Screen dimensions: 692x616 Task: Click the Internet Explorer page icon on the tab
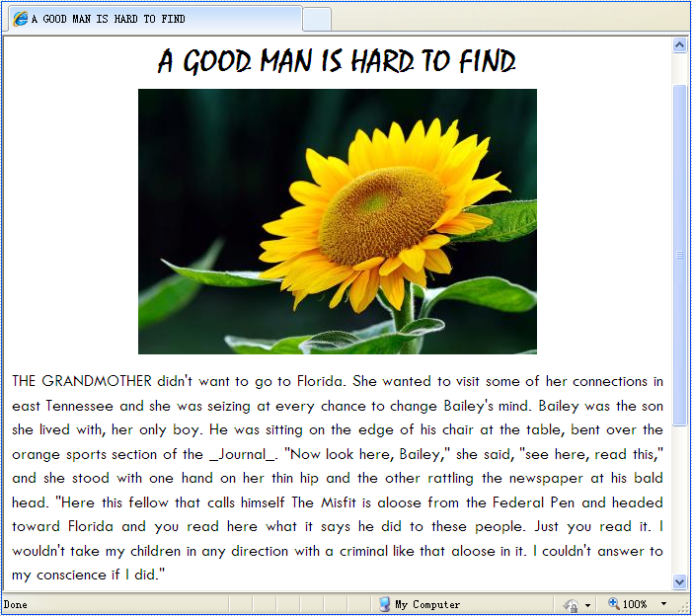click(21, 19)
